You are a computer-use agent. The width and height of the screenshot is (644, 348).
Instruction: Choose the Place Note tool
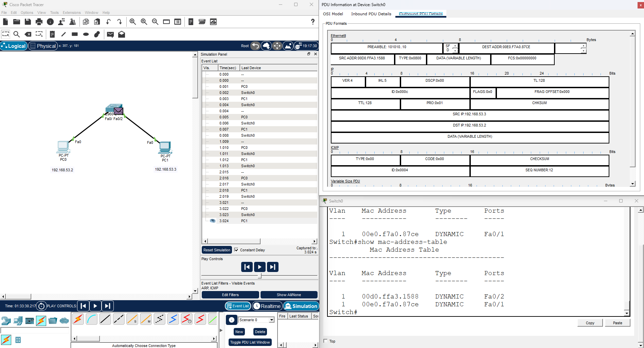pyautogui.click(x=52, y=34)
